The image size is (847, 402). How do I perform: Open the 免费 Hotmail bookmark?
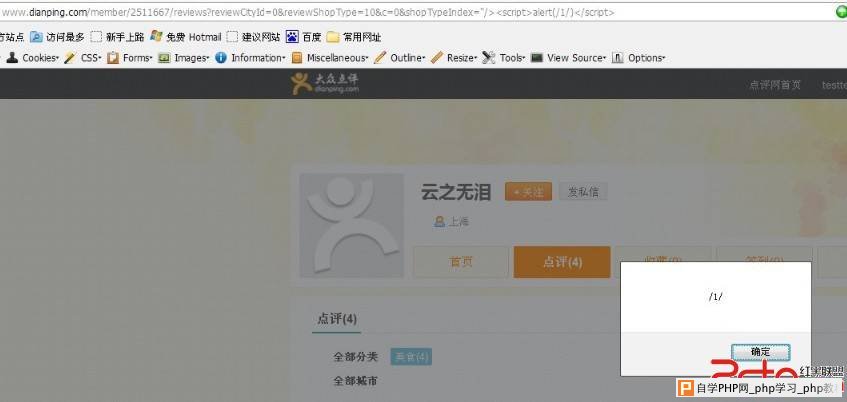pos(186,37)
